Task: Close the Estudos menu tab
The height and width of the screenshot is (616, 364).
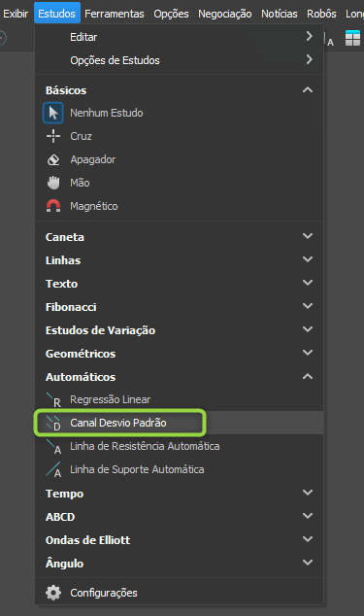Action: (57, 13)
